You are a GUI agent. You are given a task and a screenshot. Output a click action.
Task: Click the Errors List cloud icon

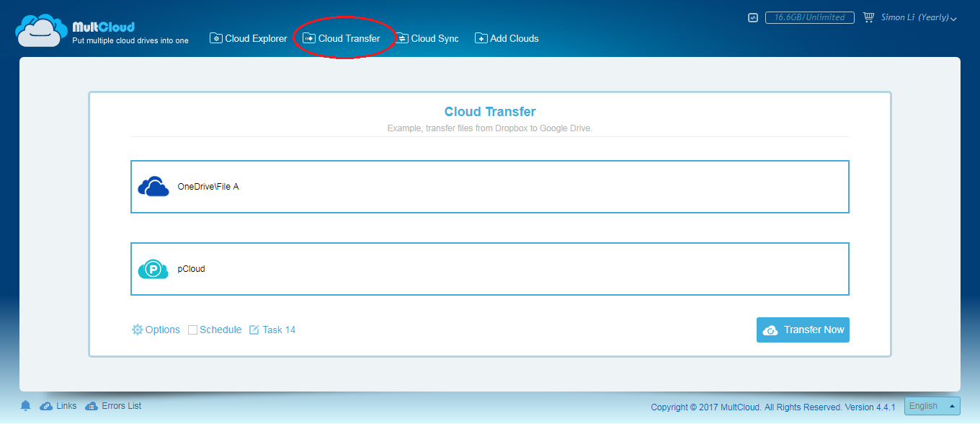[x=92, y=406]
